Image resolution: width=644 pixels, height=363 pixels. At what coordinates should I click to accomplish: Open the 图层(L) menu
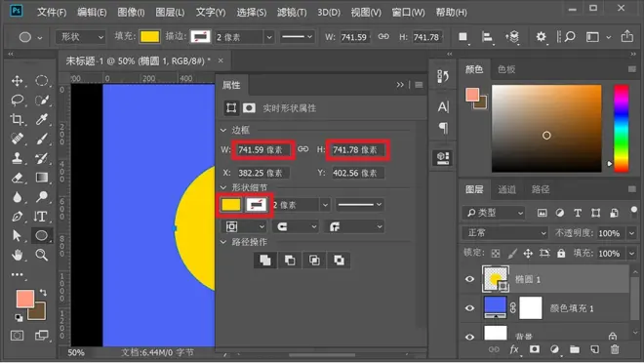pyautogui.click(x=170, y=13)
